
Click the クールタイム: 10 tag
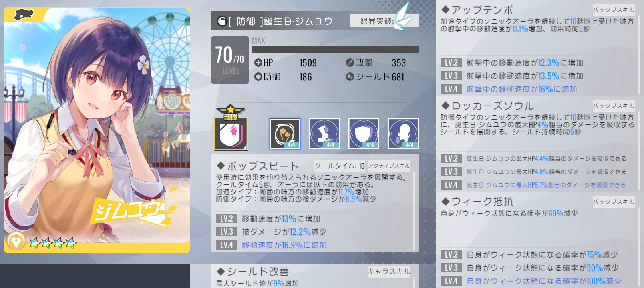(340, 166)
